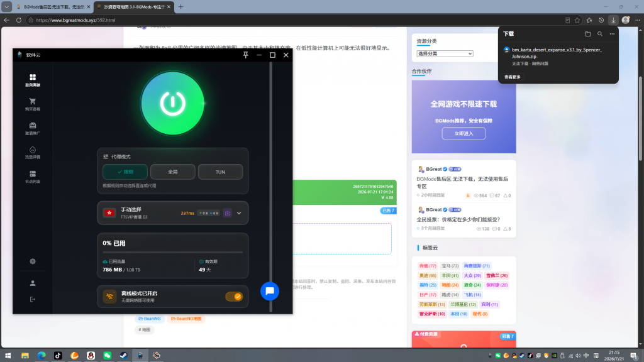Viewport: 644px width, 362px height.
Task: Select the 规则 proxy mode
Action: click(125, 172)
